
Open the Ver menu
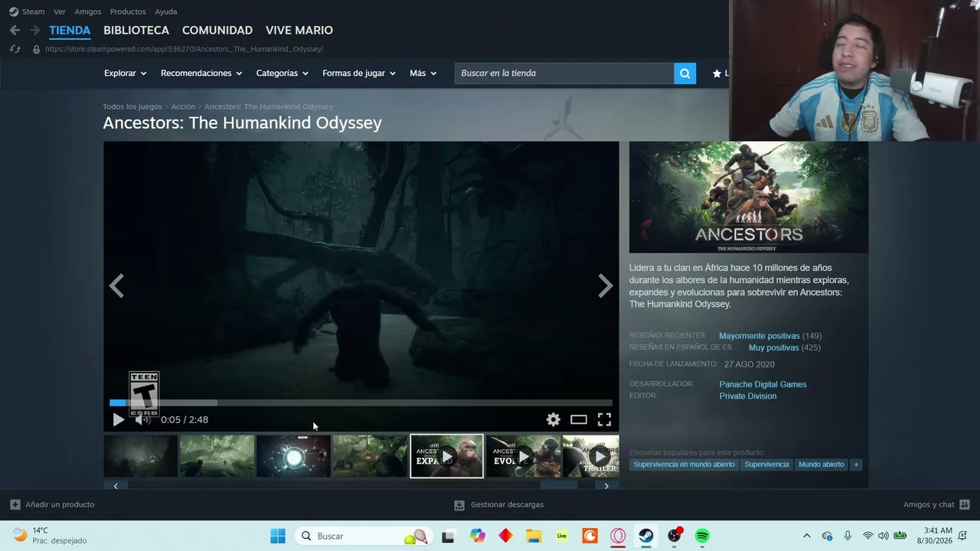tap(60, 11)
